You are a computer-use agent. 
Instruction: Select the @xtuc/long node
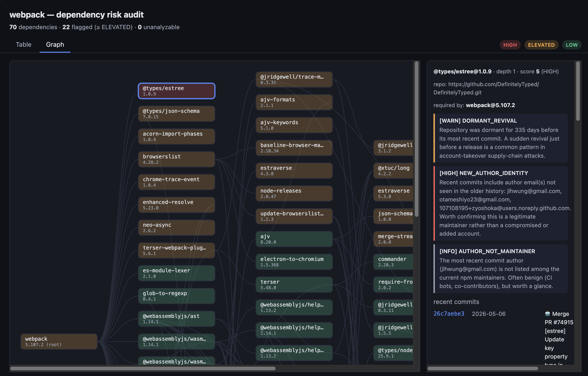click(x=393, y=170)
